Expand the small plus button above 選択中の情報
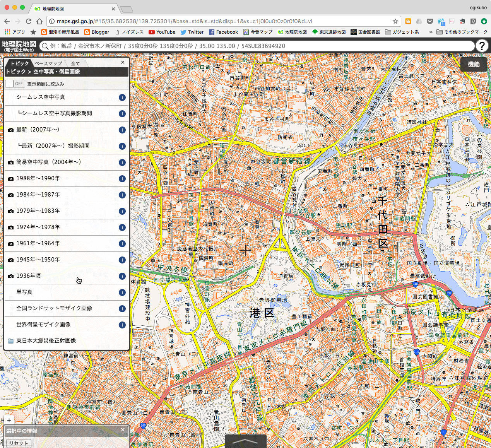 tap(9, 420)
